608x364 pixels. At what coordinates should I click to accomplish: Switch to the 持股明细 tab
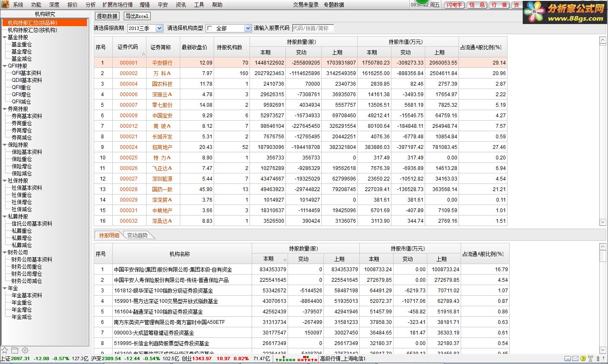109,235
